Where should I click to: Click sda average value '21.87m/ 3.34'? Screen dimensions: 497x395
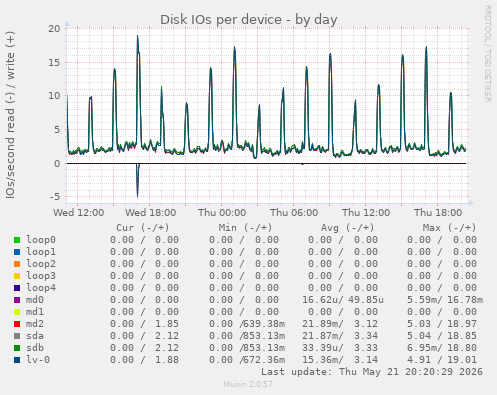click(x=340, y=336)
